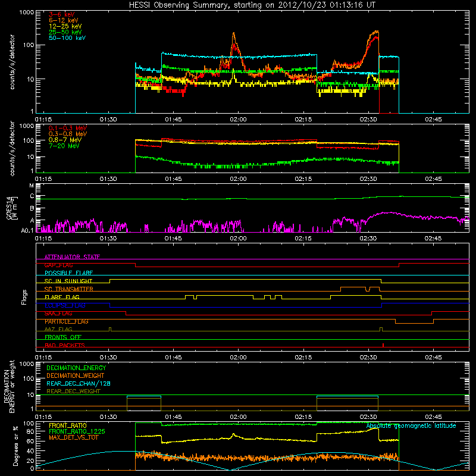This screenshot has width=476, height=476.
Task: Click the HESSI Observing Summary title
Action: tap(252, 5)
